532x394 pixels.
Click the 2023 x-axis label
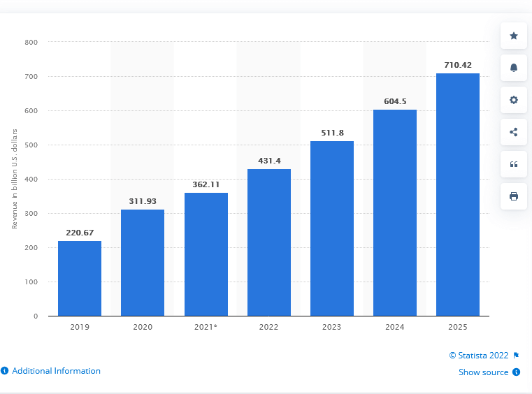[x=332, y=327]
